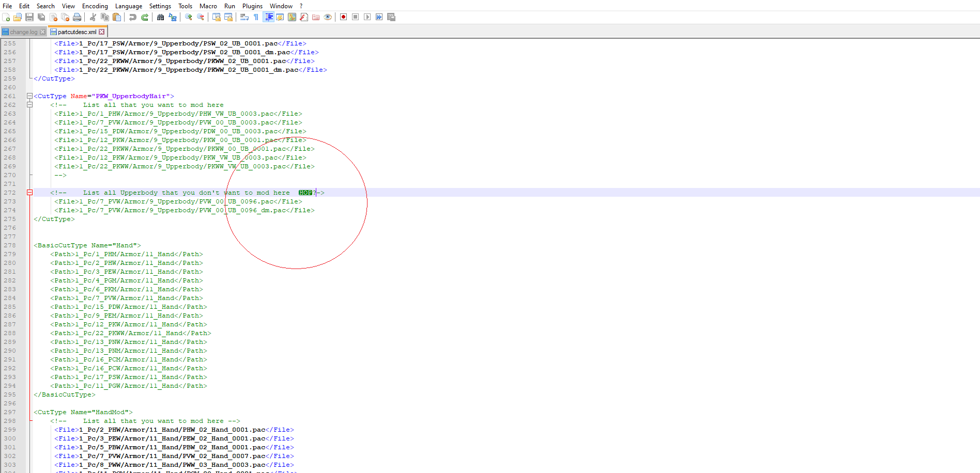Toggle Show All Characters pilcrow button

tap(256, 17)
